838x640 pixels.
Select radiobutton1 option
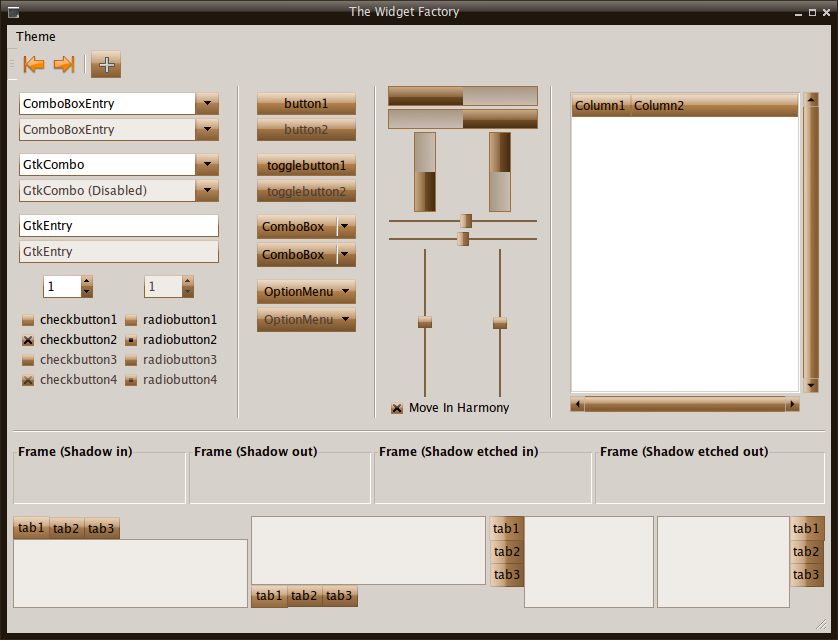tap(131, 321)
